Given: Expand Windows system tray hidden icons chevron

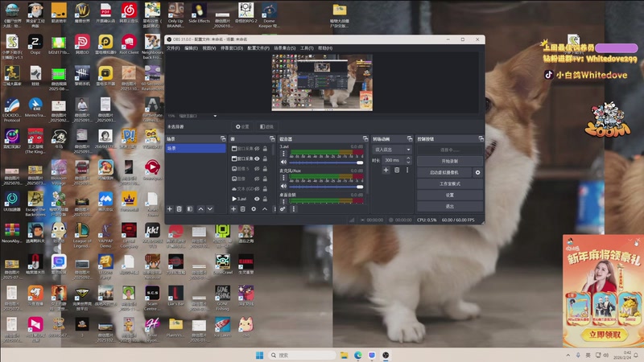Looking at the screenshot, I should [x=568, y=355].
